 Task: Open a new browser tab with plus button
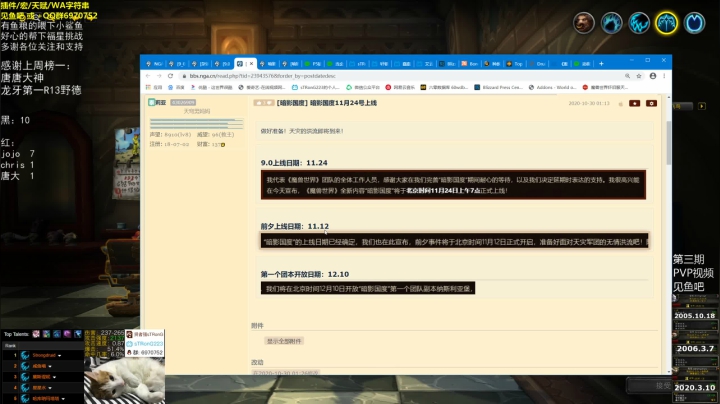[601, 64]
